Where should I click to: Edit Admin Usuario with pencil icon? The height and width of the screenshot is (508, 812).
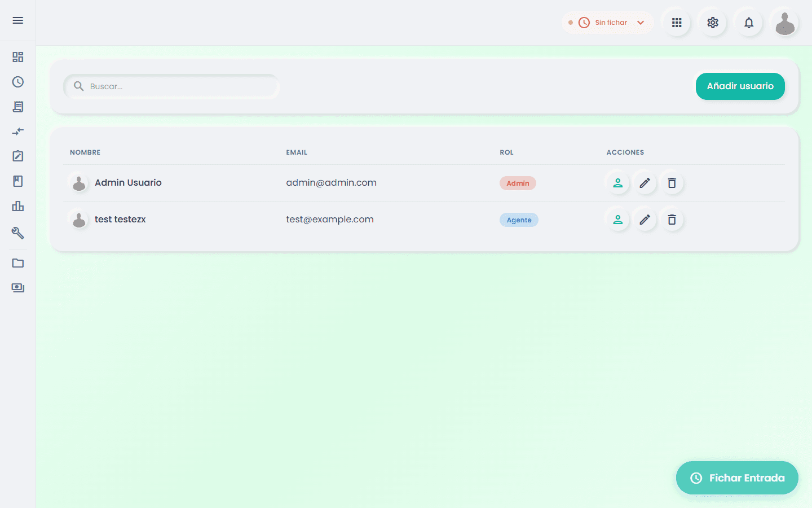coord(645,183)
